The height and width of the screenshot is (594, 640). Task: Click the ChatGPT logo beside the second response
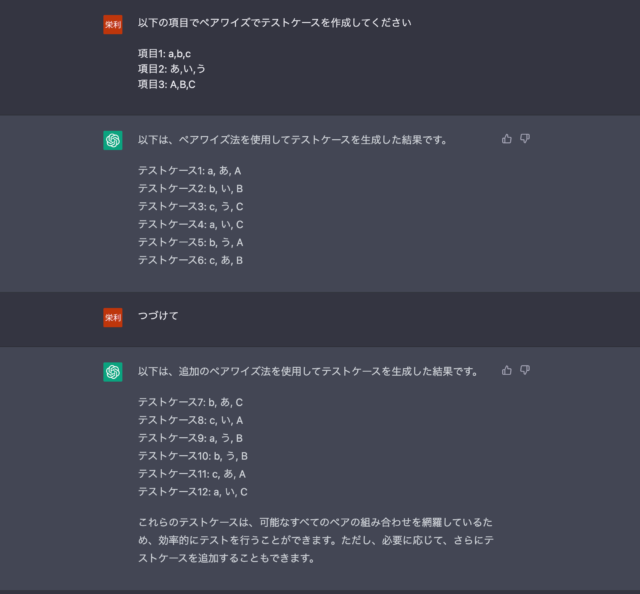[x=113, y=372]
